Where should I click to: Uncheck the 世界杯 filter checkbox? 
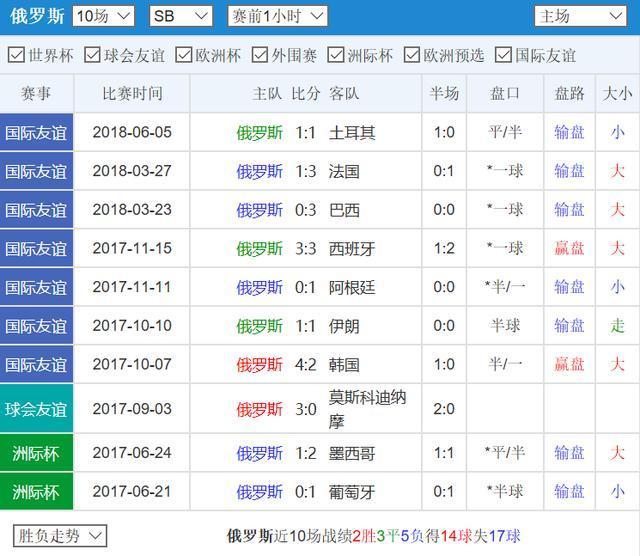(16, 55)
